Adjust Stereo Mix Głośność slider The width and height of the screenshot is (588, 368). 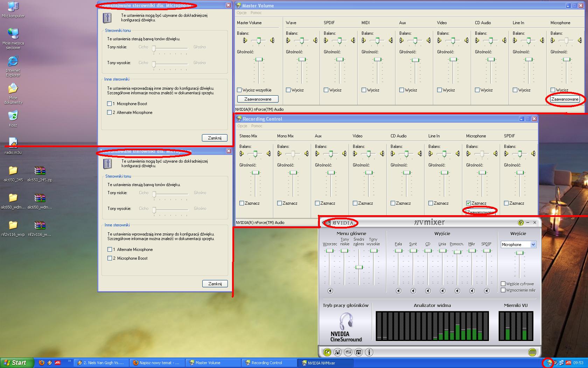coord(255,173)
